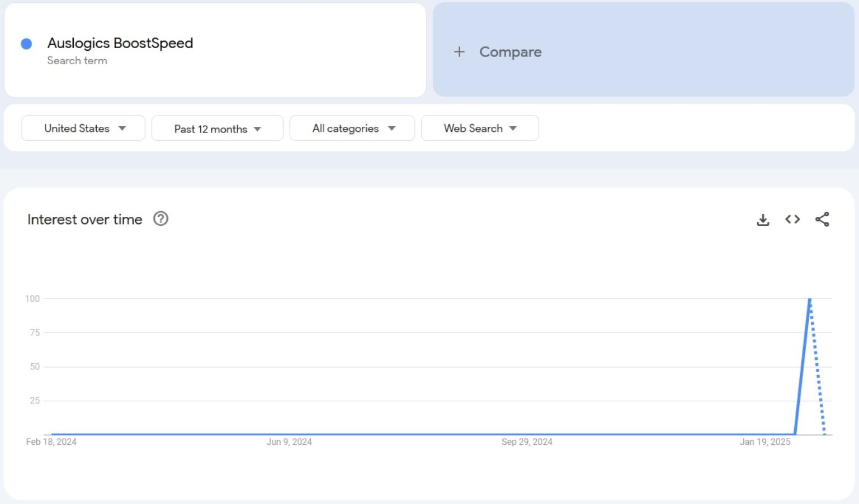Download the interest over time CSV
Screen dimensions: 859x504
[x=763, y=220]
